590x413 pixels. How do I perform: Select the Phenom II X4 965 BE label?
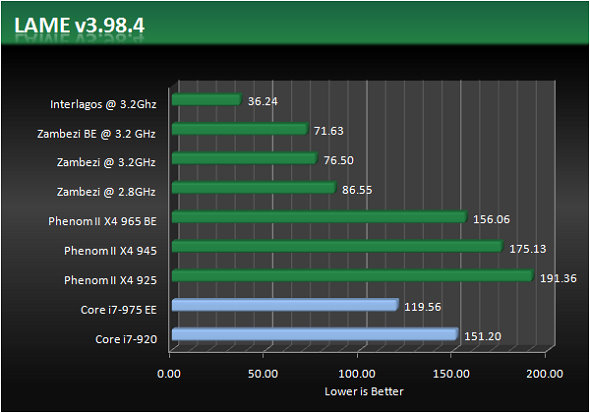[x=102, y=221]
